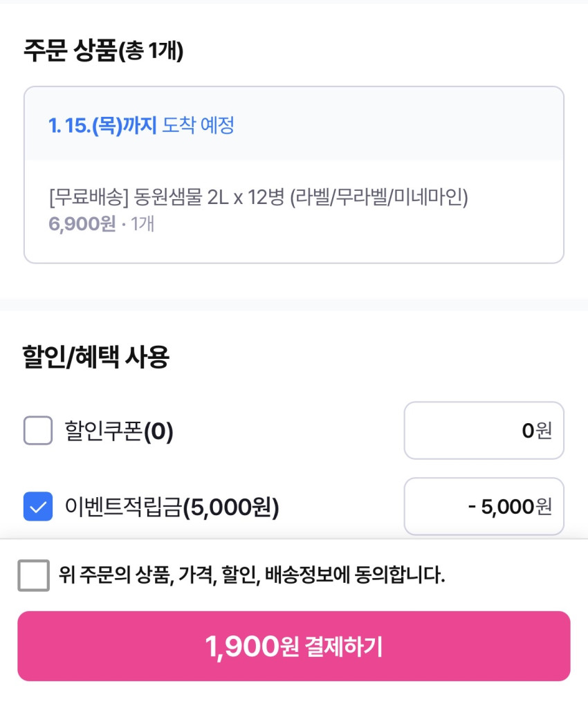Click the 할인/혜택 사용 heading

point(96,357)
